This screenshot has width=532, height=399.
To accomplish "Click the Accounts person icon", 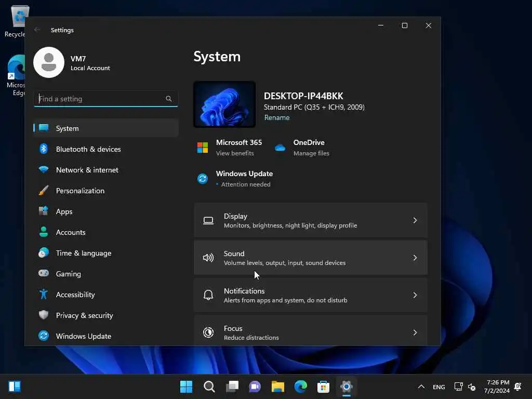I will point(44,232).
